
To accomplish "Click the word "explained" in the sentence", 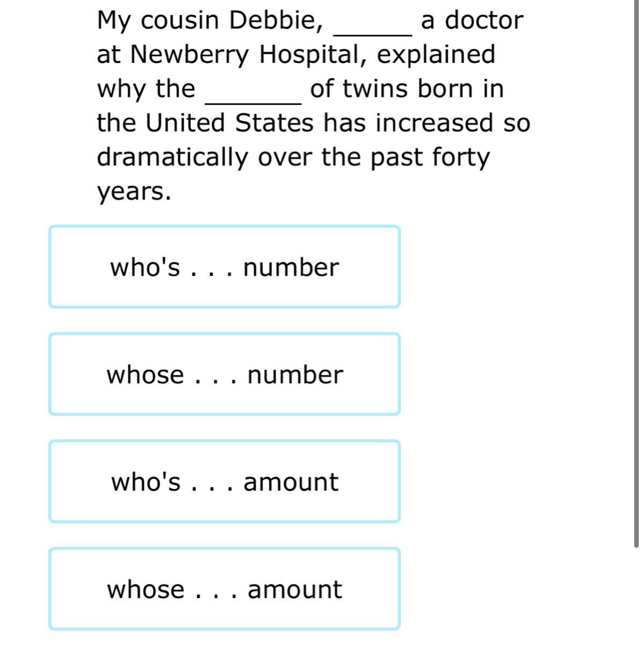I will pyautogui.click(x=436, y=54).
